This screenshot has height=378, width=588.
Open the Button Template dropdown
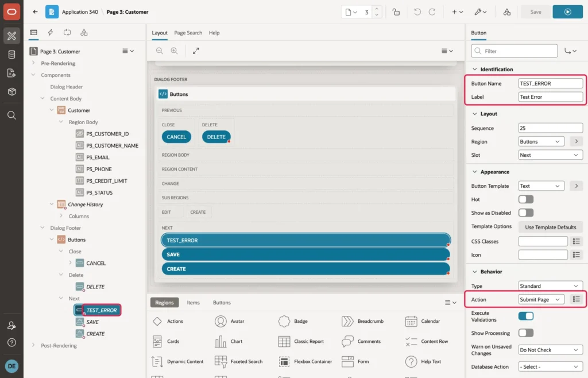coord(541,186)
